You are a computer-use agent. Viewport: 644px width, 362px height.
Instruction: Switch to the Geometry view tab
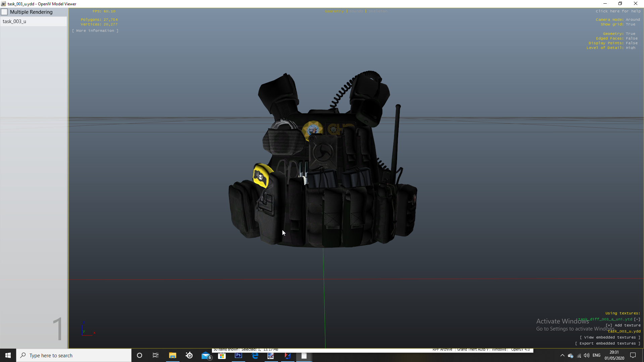tap(334, 11)
